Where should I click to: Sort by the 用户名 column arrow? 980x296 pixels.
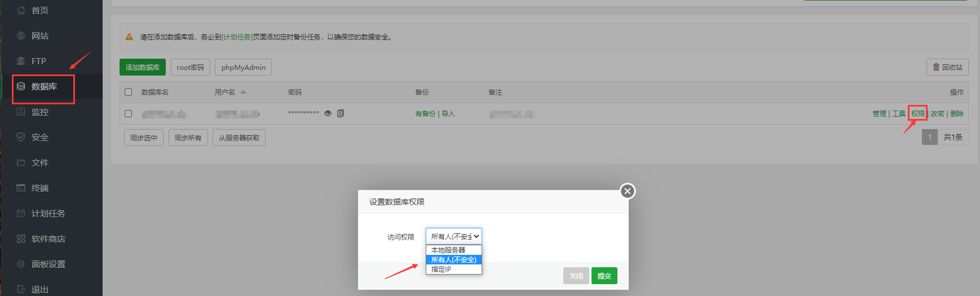(244, 92)
